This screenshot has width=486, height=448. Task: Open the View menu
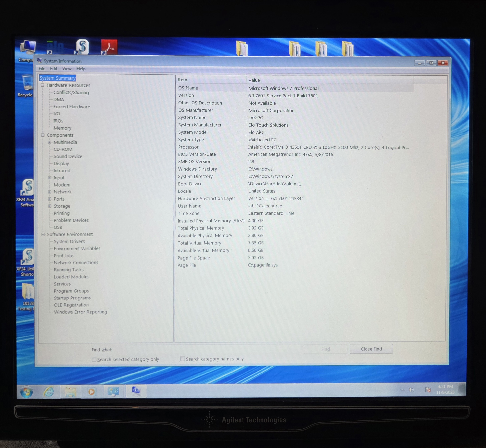pyautogui.click(x=67, y=69)
